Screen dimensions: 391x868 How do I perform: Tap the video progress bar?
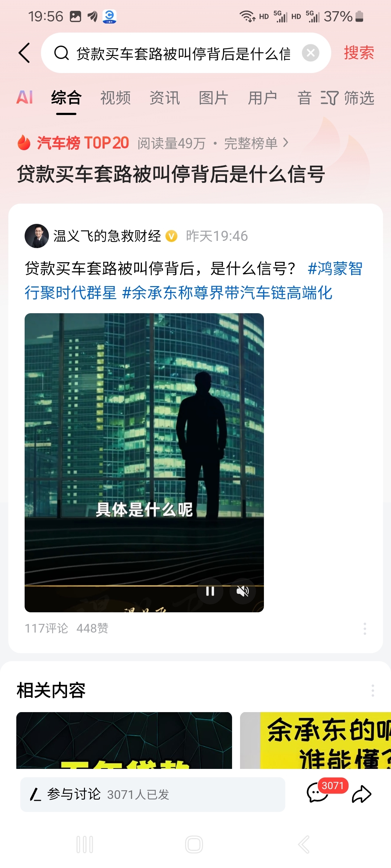click(144, 586)
